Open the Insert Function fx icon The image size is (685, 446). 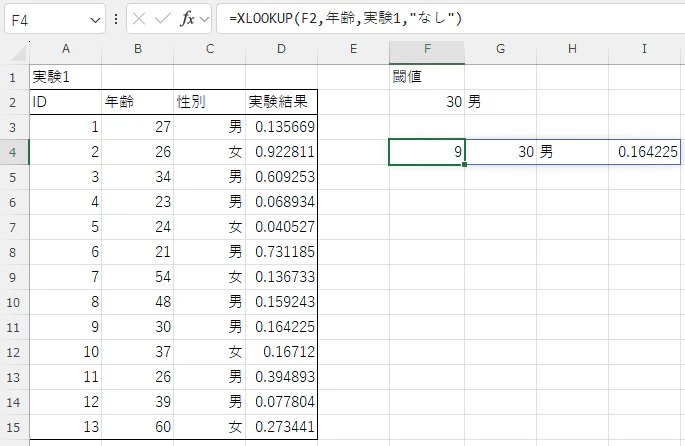[x=187, y=19]
